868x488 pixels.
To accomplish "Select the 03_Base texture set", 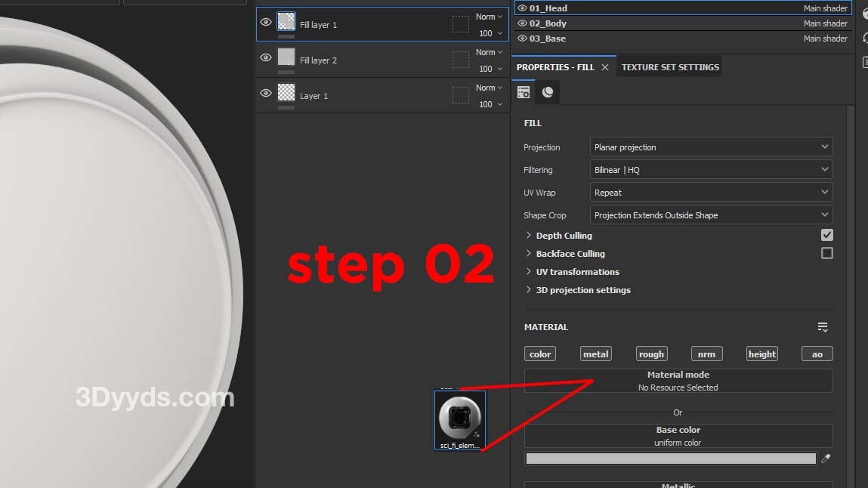I will click(x=548, y=39).
